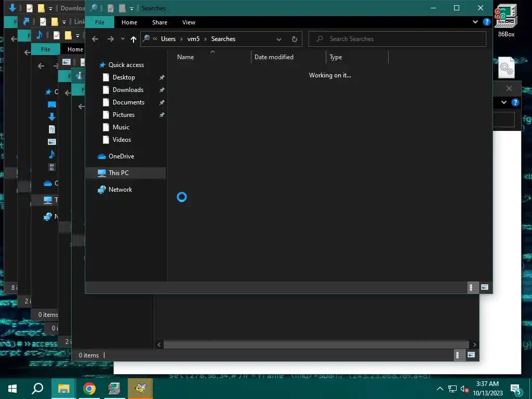The height and width of the screenshot is (399, 532).
Task: Click the File Explorer taskbar icon
Action: (64, 389)
